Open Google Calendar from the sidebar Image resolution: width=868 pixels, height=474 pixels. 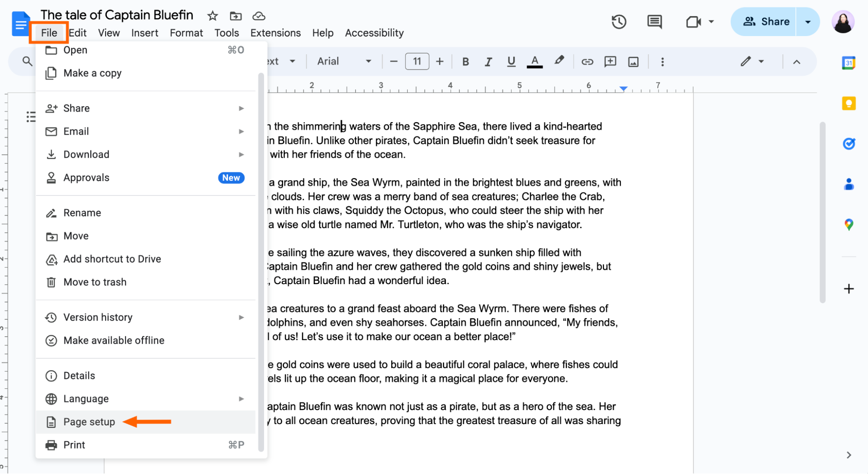pos(848,63)
